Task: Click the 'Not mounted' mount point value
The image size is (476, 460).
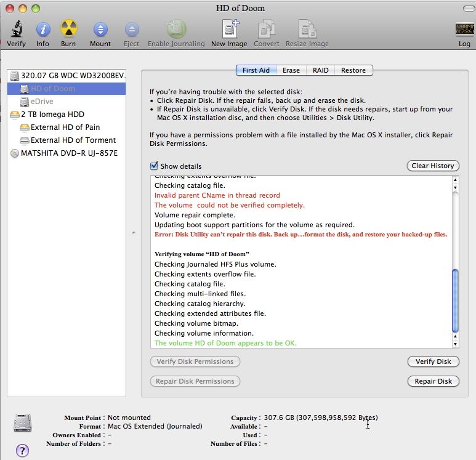Action: [129, 418]
